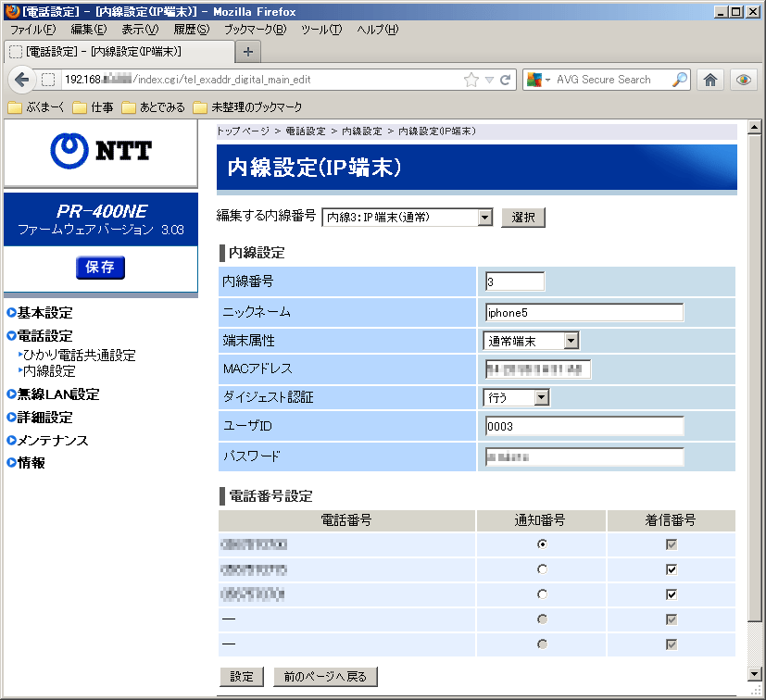Open 未整理のブックマーク folder
The width and height of the screenshot is (766, 700).
247,107
